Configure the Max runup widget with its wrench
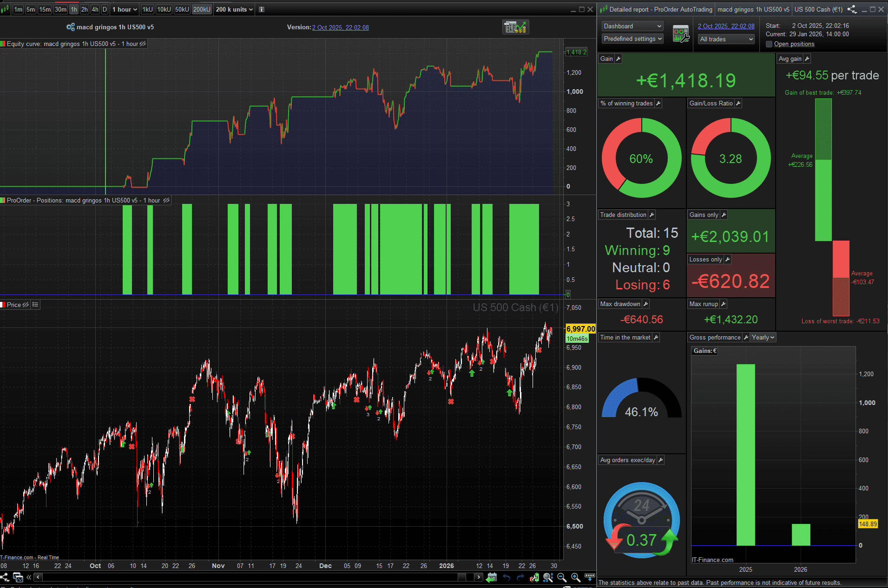 [724, 304]
